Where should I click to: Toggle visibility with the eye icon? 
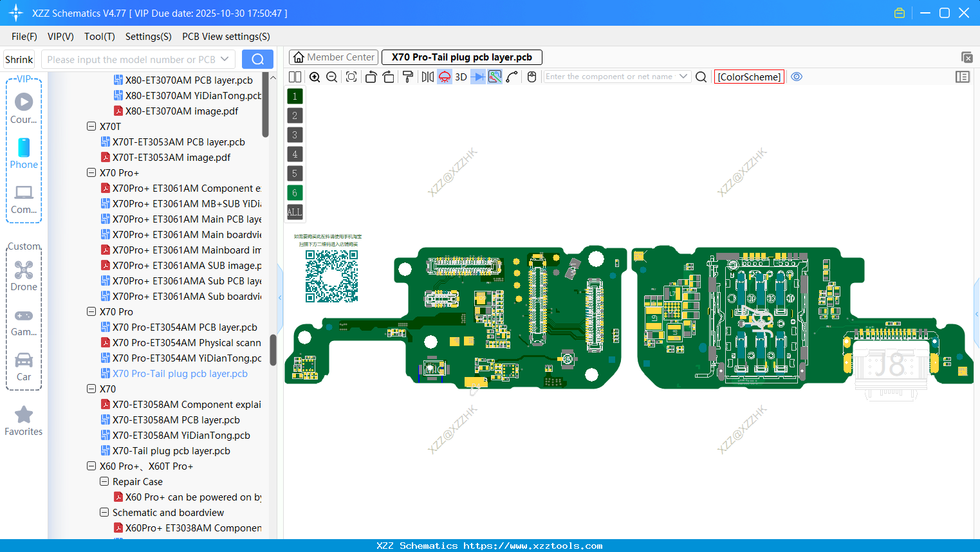click(797, 77)
